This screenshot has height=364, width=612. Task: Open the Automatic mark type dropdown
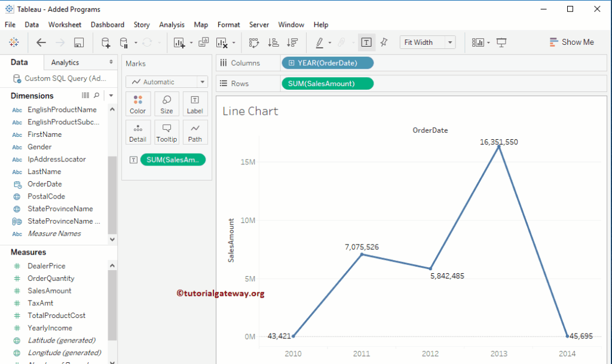point(202,82)
